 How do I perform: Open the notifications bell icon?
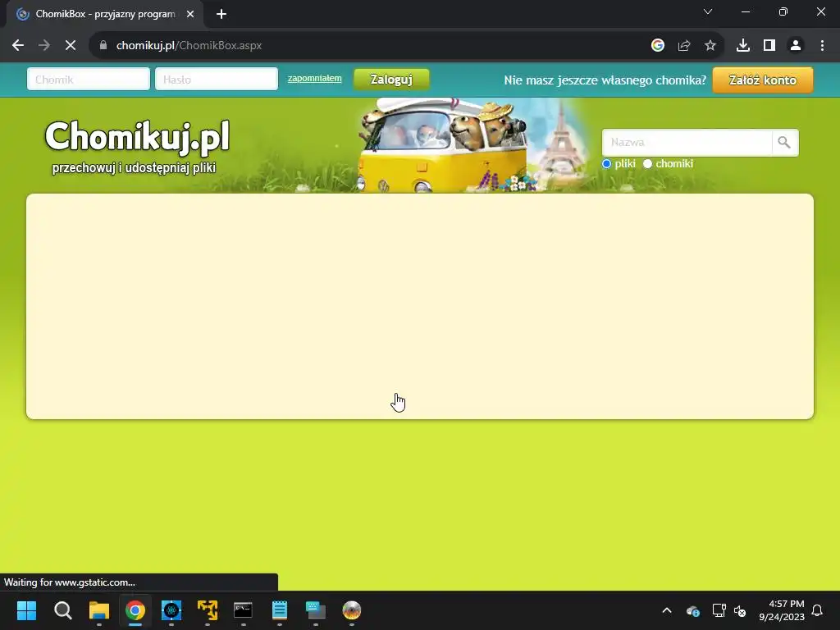point(818,610)
